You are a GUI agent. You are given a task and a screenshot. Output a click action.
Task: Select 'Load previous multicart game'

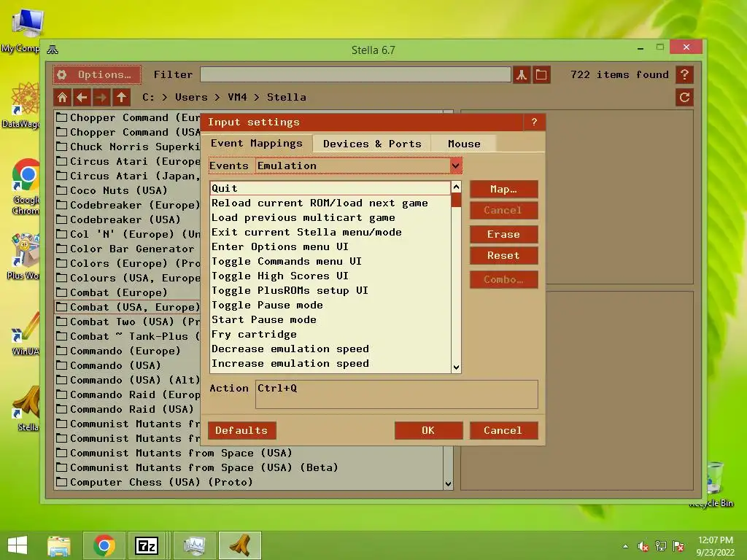click(330, 217)
